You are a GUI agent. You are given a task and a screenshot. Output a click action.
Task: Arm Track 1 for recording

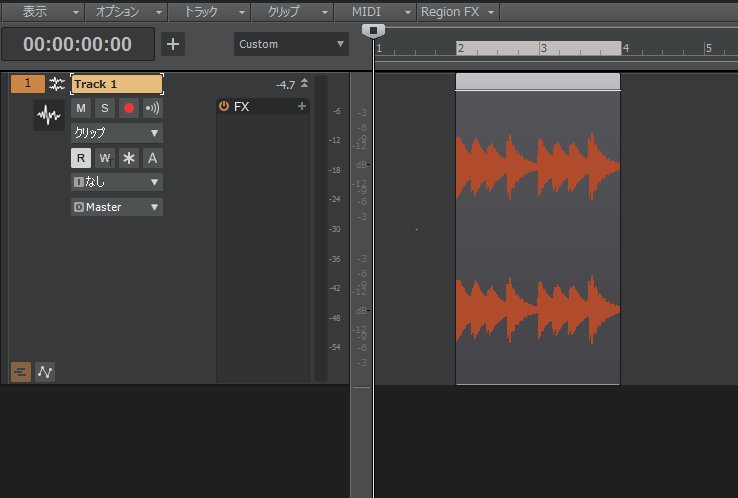coord(128,108)
